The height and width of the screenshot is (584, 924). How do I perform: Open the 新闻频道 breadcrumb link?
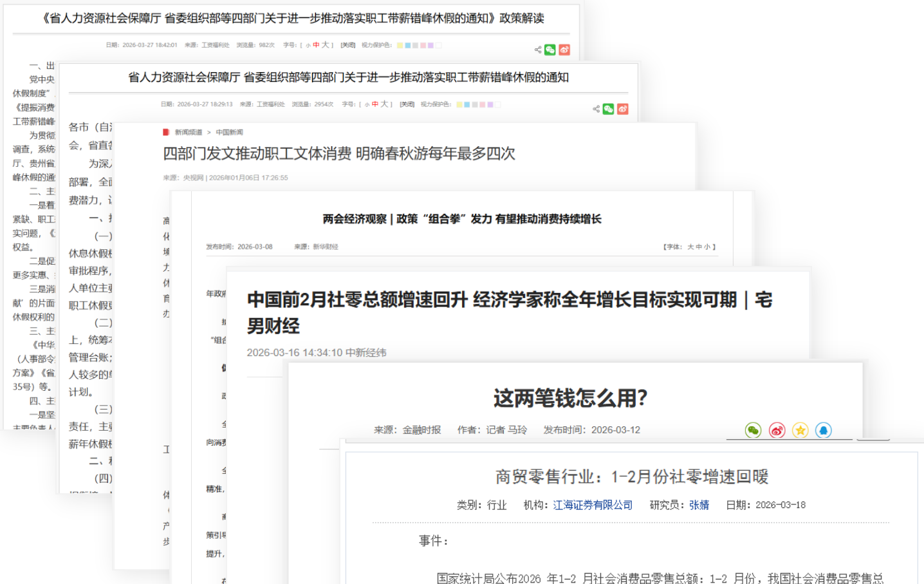coord(188,132)
